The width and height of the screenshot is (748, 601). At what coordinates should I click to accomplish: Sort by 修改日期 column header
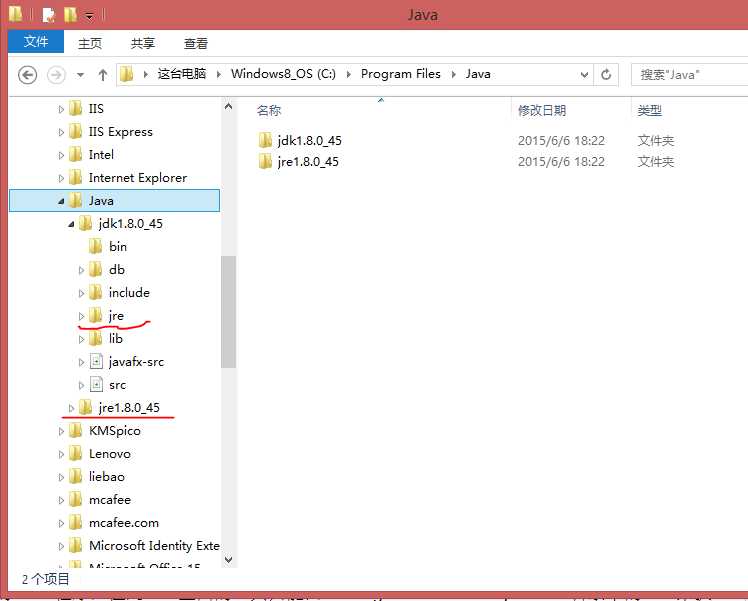[542, 111]
